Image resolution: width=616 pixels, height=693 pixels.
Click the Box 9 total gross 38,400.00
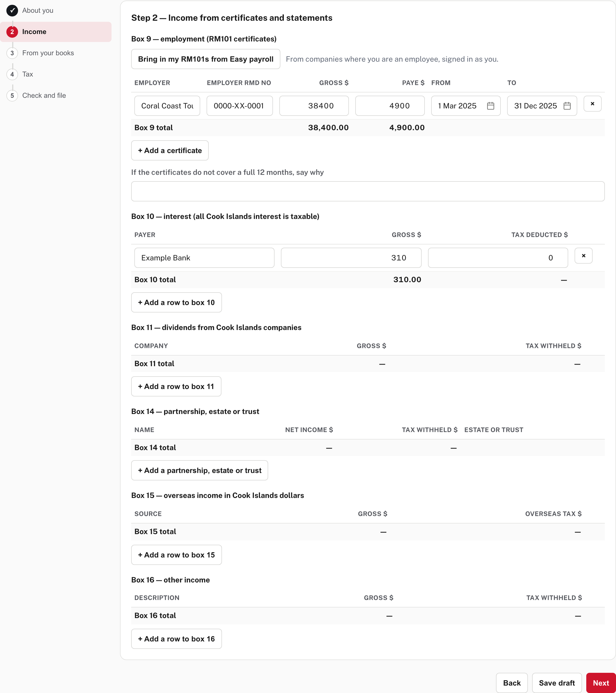(x=328, y=128)
